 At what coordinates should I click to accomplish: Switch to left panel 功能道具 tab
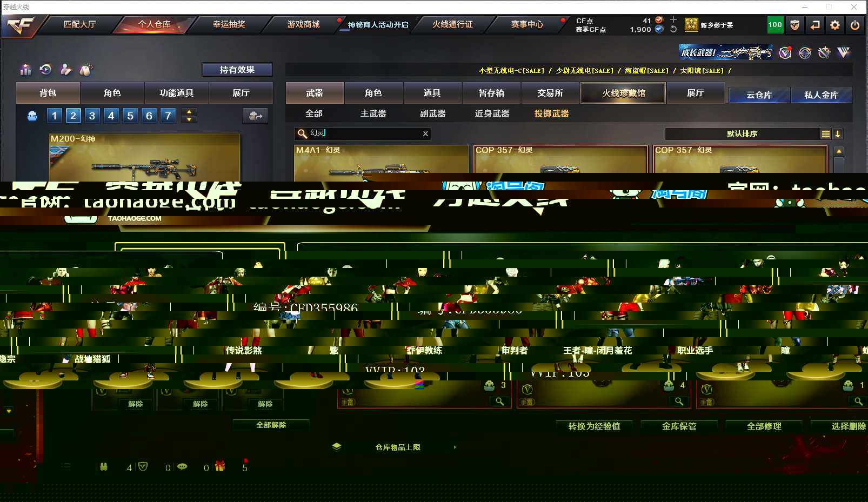[x=177, y=93]
